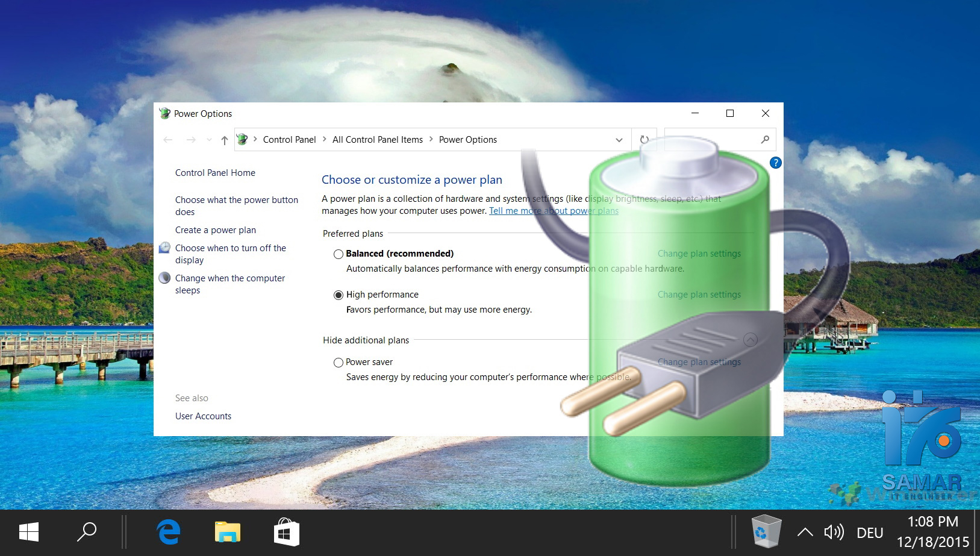Image resolution: width=980 pixels, height=556 pixels.
Task: Open the blue Help question mark icon
Action: coord(775,163)
